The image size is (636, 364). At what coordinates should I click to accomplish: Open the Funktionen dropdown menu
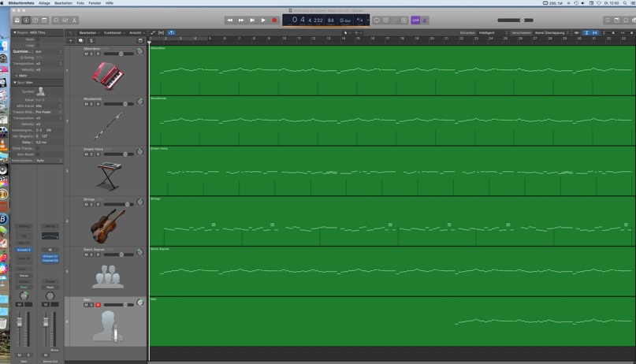point(114,32)
